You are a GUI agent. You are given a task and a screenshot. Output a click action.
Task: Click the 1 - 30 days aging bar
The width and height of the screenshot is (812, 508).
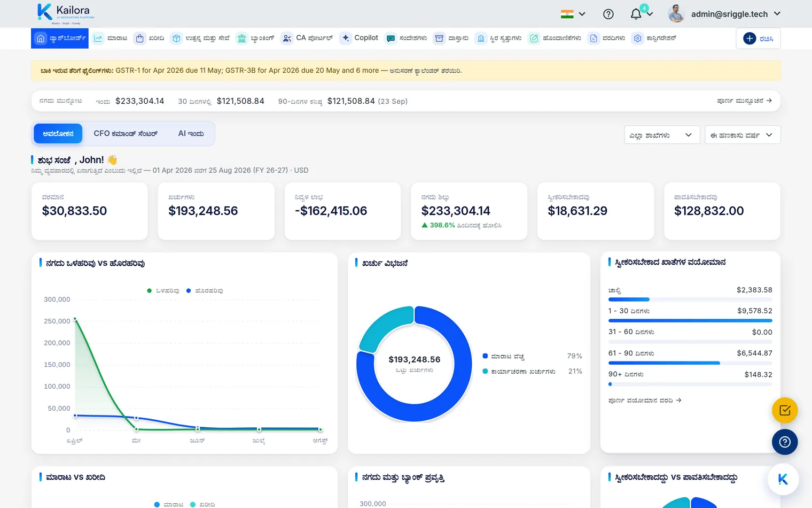(x=690, y=320)
